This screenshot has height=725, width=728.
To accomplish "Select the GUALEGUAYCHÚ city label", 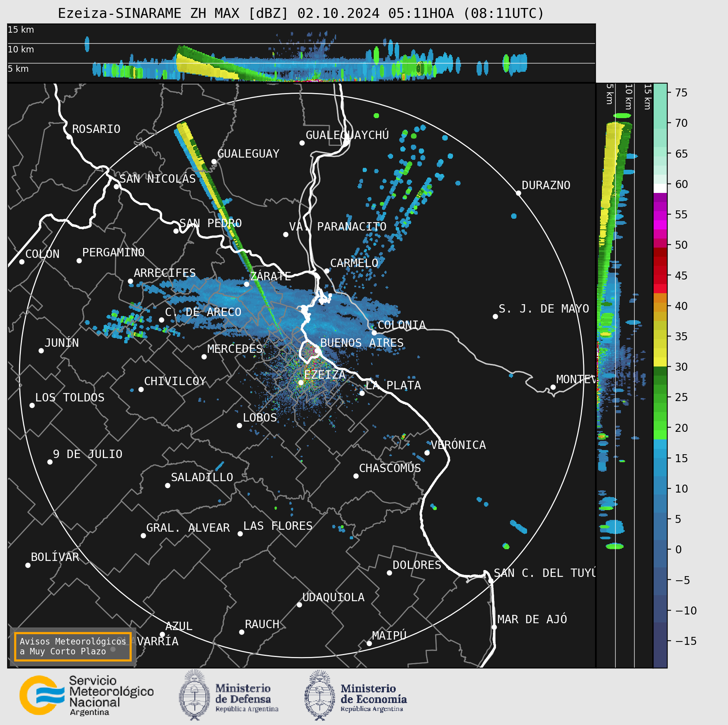I will point(347,135).
